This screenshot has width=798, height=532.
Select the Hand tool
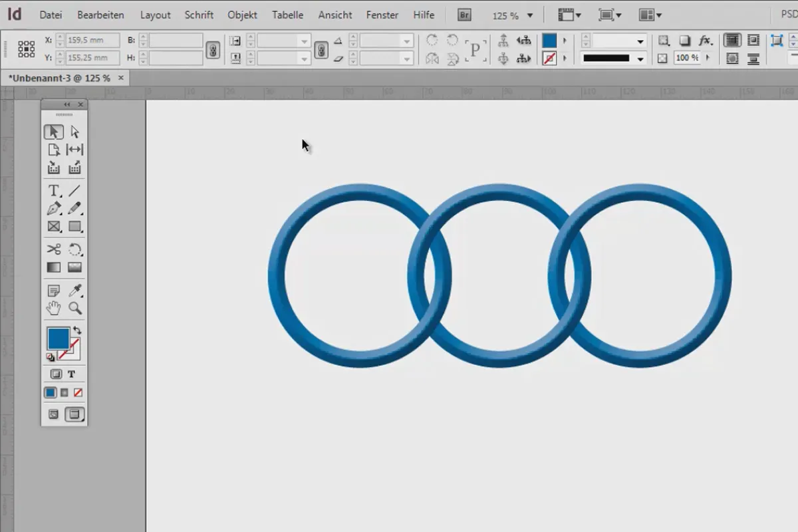(54, 308)
